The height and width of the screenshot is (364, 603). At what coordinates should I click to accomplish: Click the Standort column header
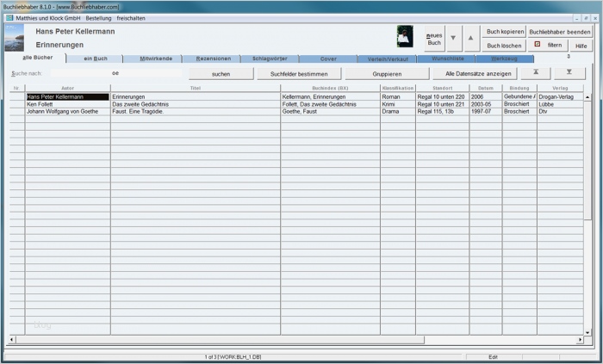[x=442, y=88]
